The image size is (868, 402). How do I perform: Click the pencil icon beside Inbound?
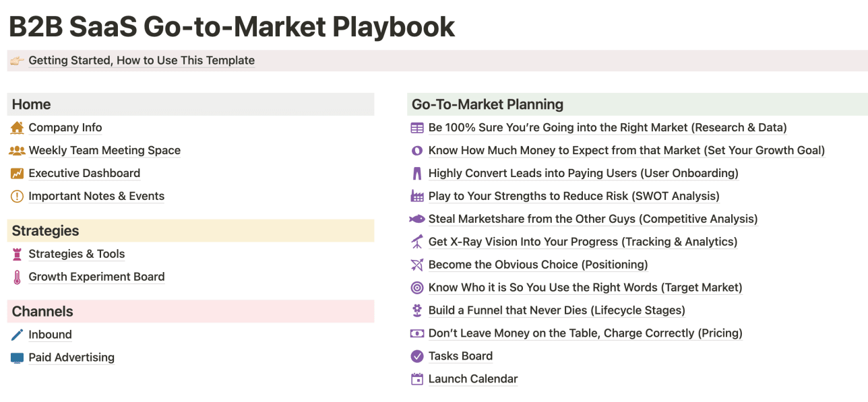[x=18, y=335]
